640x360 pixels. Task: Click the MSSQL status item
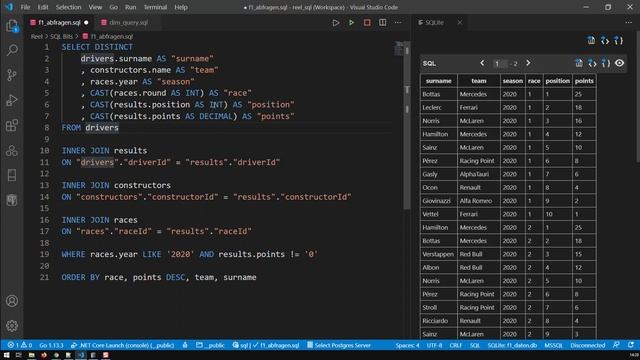click(553, 345)
